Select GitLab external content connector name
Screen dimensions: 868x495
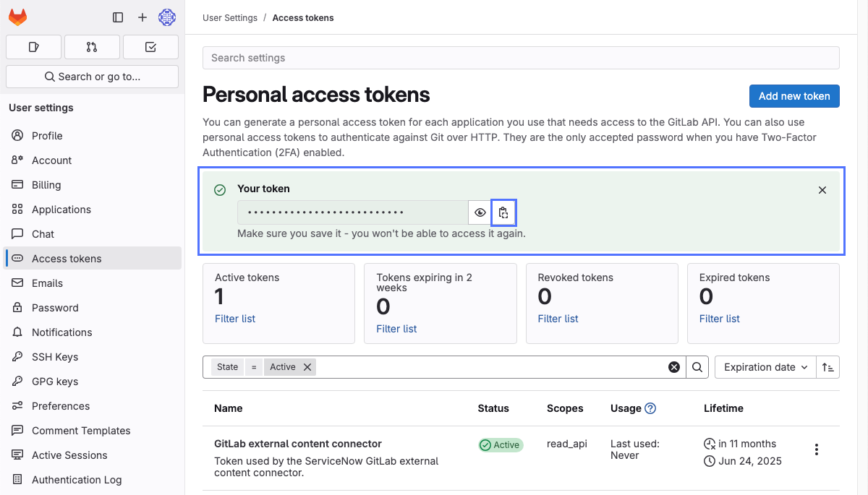tap(298, 444)
